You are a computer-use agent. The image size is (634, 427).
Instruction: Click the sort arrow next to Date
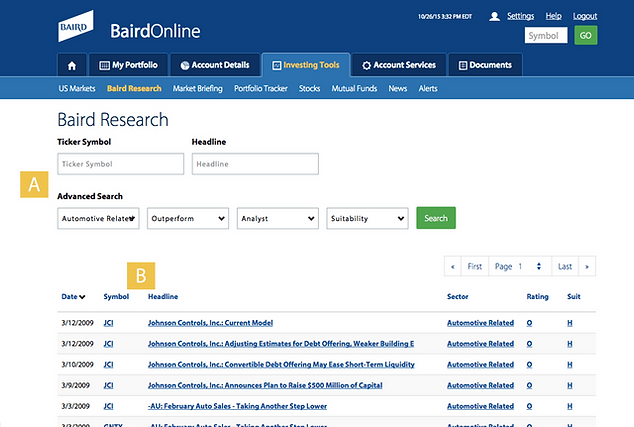tap(82, 297)
